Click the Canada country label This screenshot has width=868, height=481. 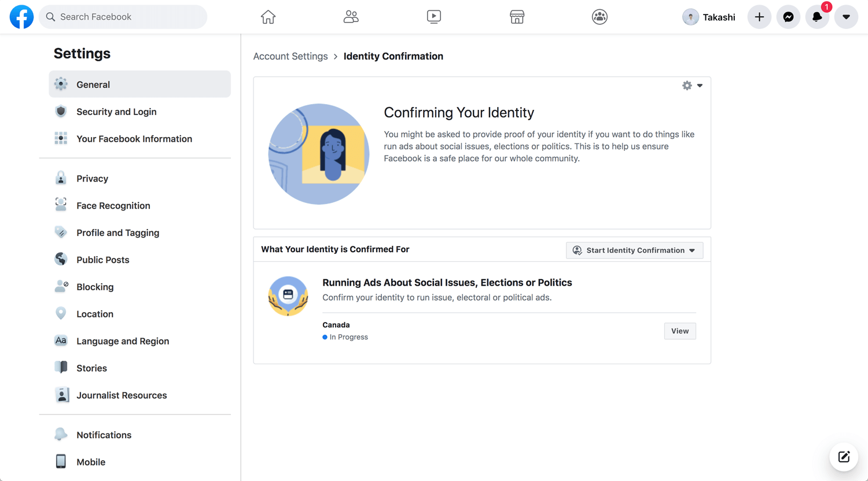[x=336, y=325]
